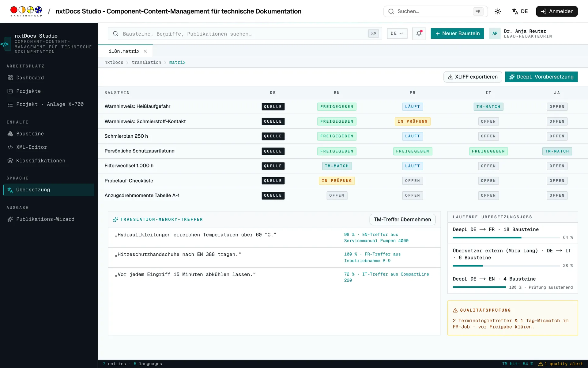
Task: Click 7 entries · 5 languages status
Action: coord(132,364)
